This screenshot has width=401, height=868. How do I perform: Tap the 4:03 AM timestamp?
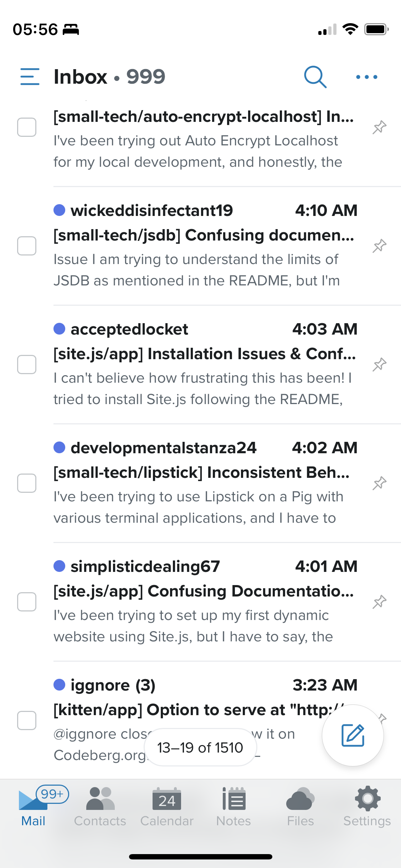[x=325, y=329]
